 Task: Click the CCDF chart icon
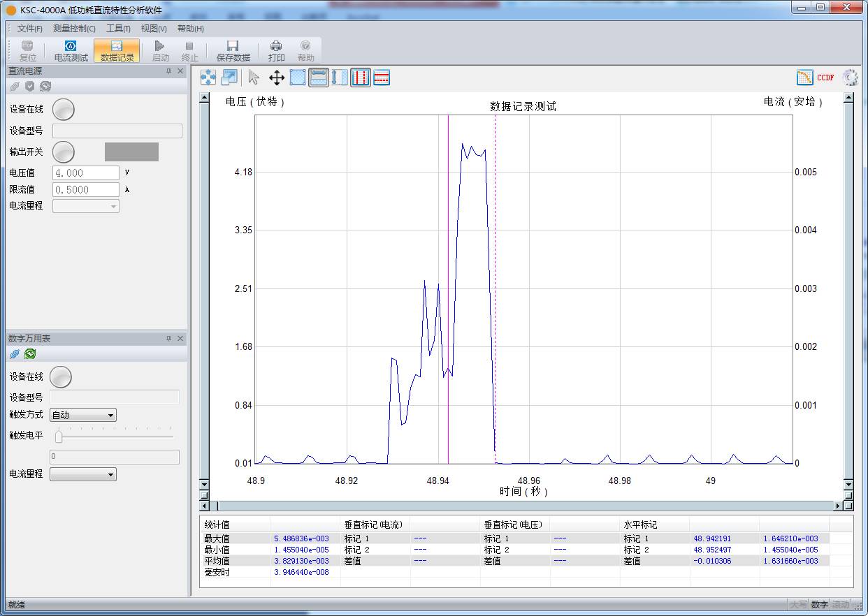coord(805,78)
